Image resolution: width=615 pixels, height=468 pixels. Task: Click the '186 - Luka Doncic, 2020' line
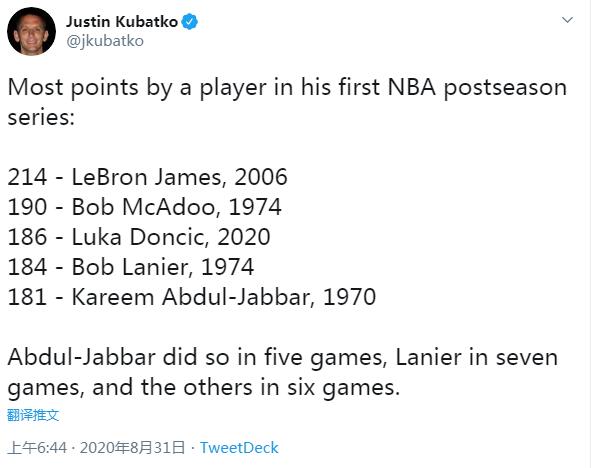tap(139, 237)
